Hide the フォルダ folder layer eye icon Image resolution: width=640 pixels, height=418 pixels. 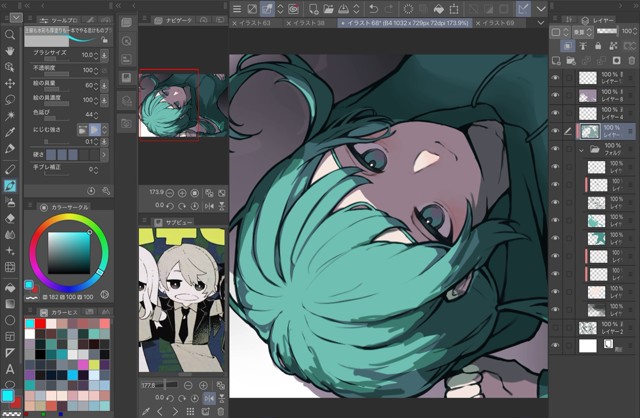coord(555,149)
